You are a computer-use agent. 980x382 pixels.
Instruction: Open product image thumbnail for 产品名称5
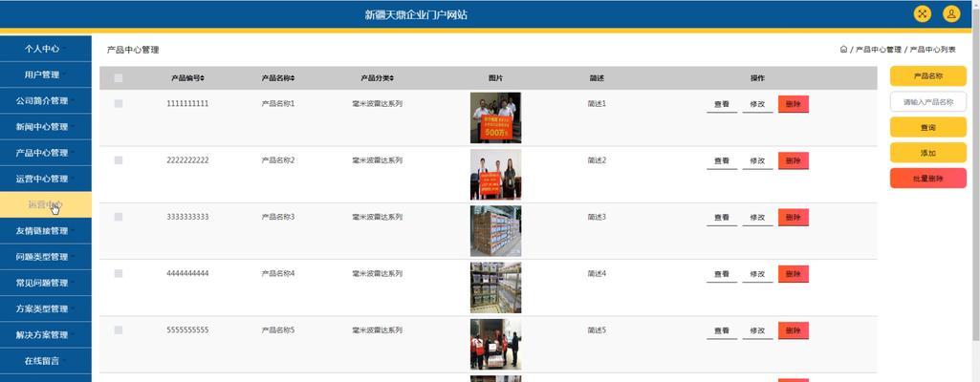pos(495,345)
